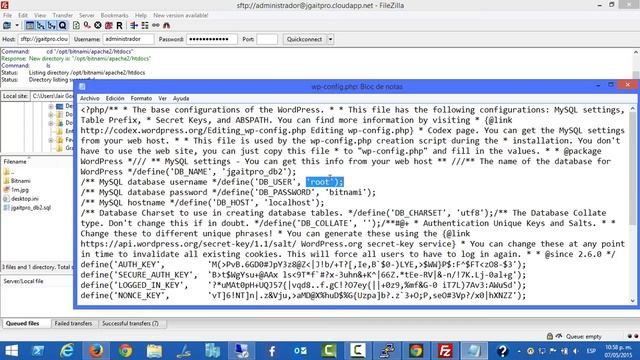Click Server/Local file column header

[23, 281]
